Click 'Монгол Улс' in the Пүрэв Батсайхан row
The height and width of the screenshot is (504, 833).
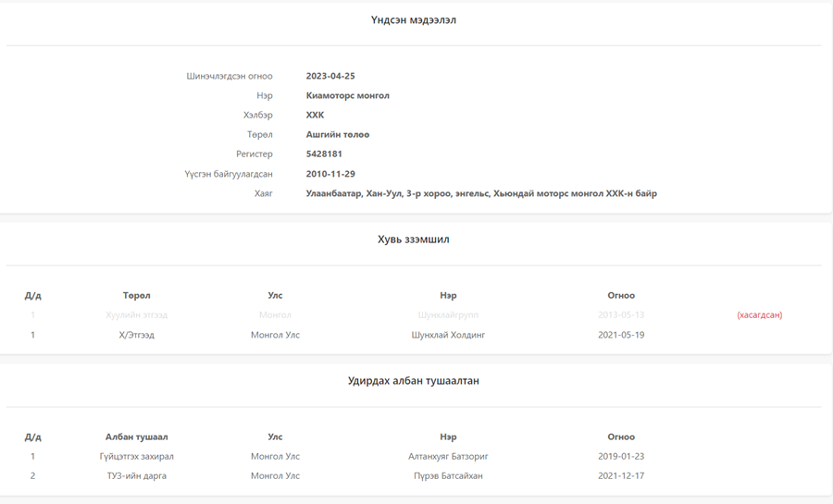point(275,476)
